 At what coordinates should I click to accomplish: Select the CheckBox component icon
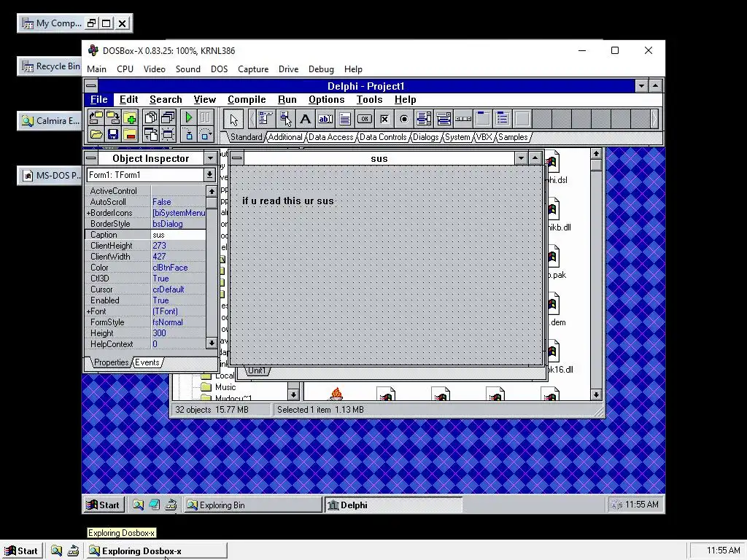click(384, 119)
